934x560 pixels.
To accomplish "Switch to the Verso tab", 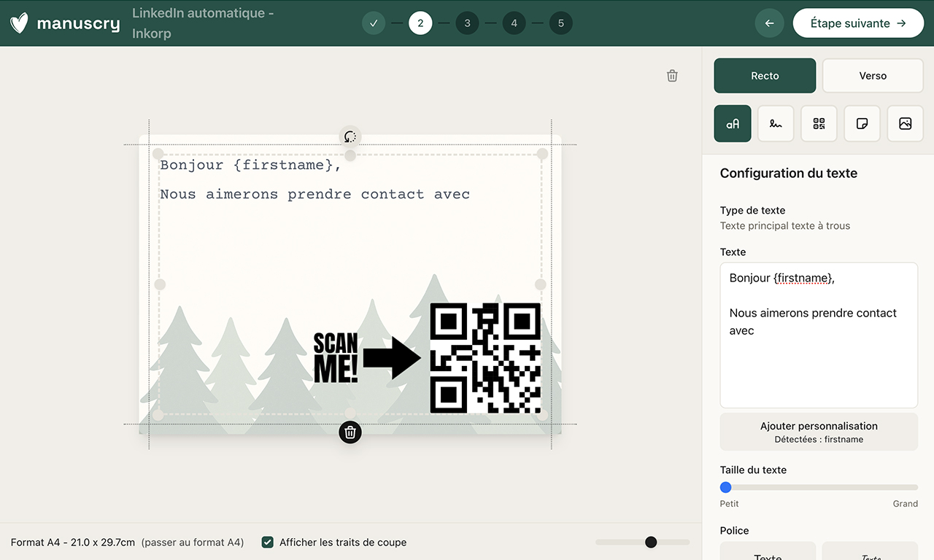I will [x=873, y=76].
